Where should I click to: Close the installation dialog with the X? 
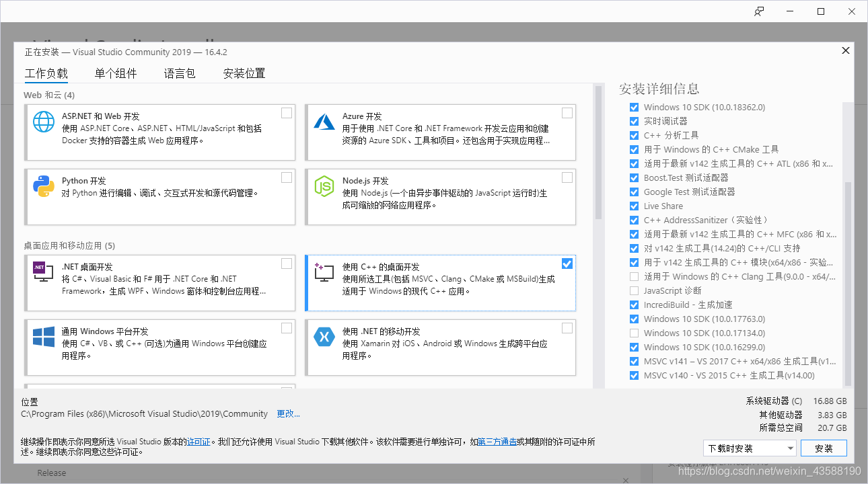(x=846, y=51)
